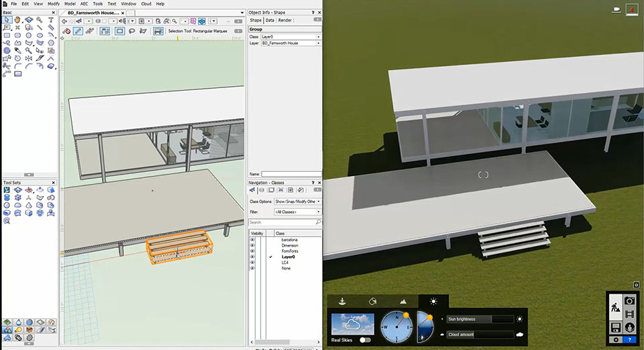The width and height of the screenshot is (644, 350).
Task: Adjust the Sun brightness slider
Action: point(480,319)
